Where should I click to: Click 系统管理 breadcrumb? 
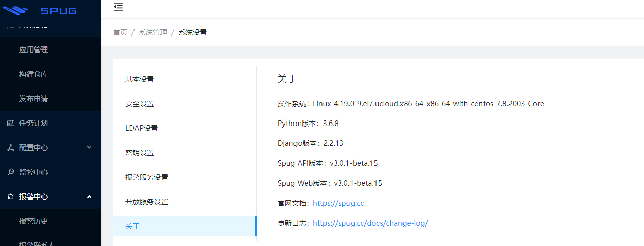[153, 32]
